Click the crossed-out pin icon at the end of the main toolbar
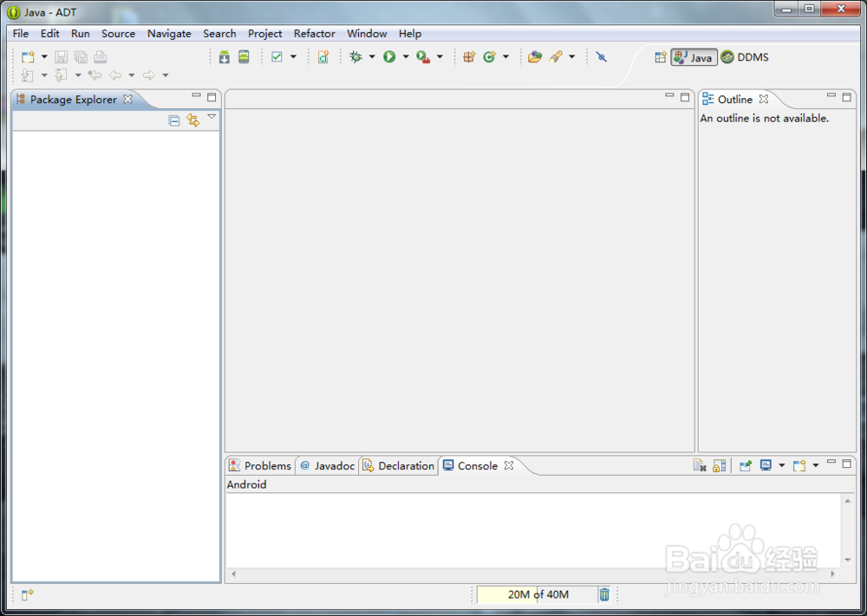Screen dimensions: 867x616 [602, 57]
